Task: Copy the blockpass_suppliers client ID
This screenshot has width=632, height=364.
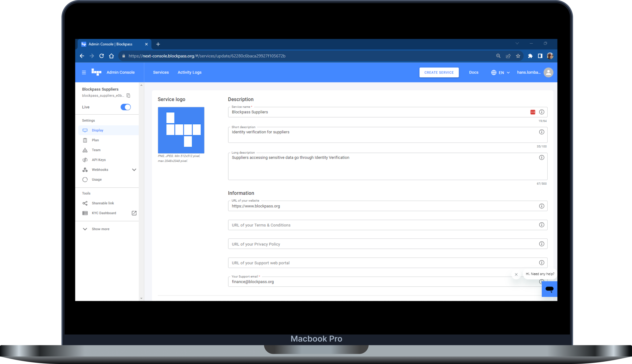Action: (x=128, y=96)
